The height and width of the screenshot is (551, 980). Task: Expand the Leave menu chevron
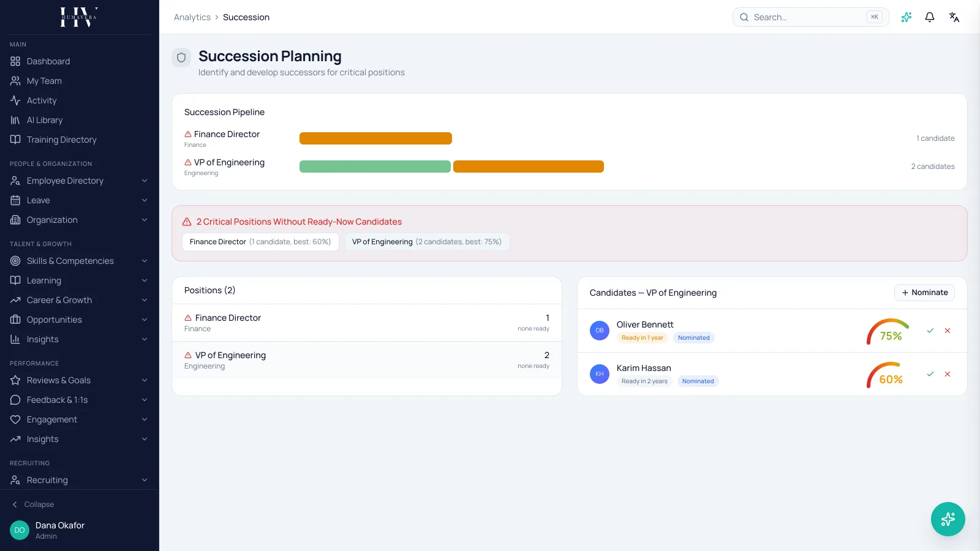point(145,200)
